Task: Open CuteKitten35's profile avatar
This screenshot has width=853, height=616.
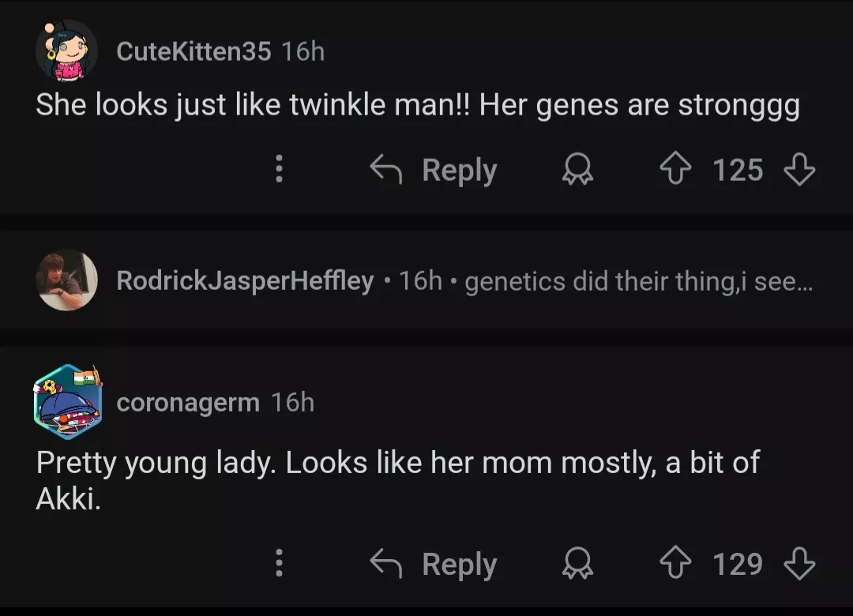Action: (x=66, y=51)
